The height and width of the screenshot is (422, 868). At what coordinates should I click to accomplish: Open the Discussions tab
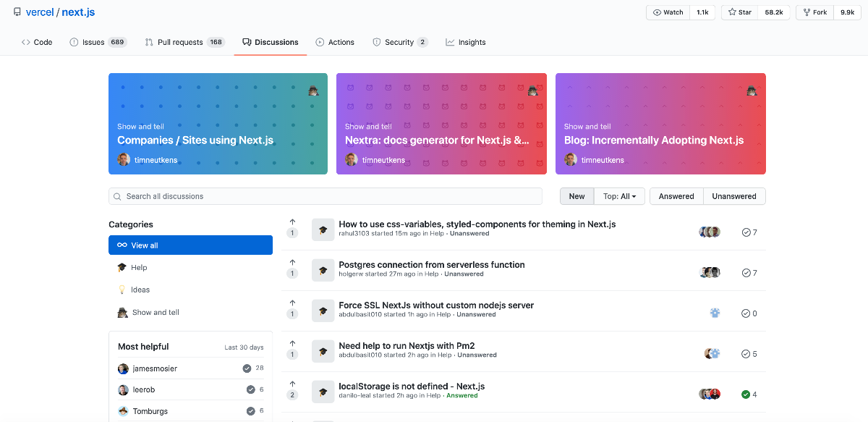[271, 42]
